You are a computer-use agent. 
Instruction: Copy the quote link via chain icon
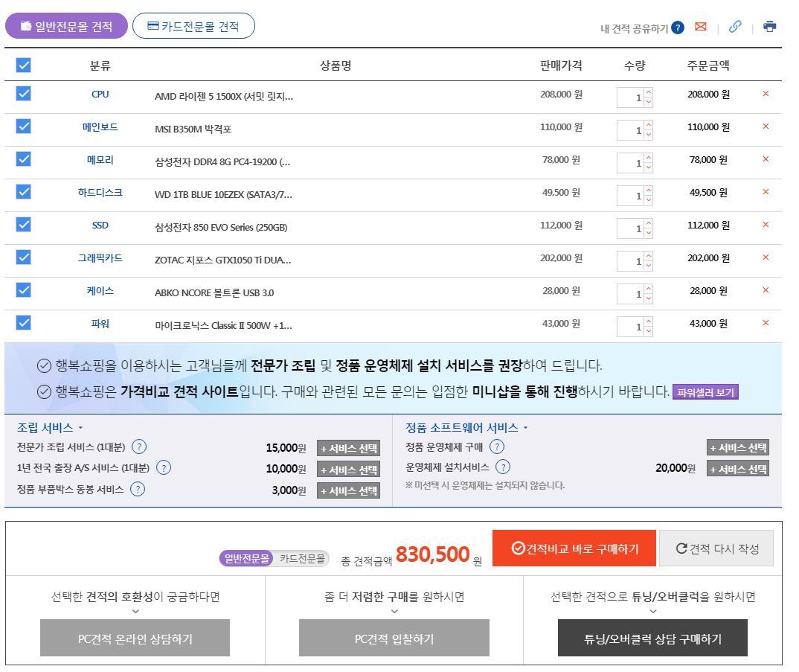coord(736,28)
